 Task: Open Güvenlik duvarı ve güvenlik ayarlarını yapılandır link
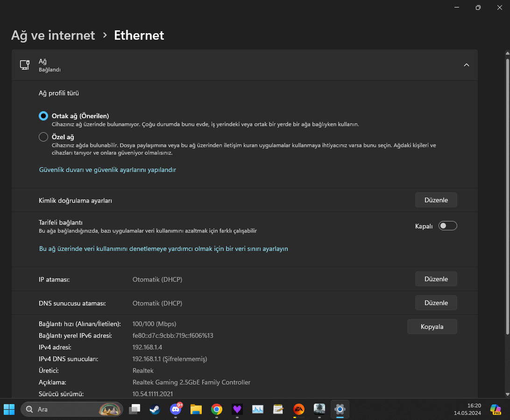[107, 170]
